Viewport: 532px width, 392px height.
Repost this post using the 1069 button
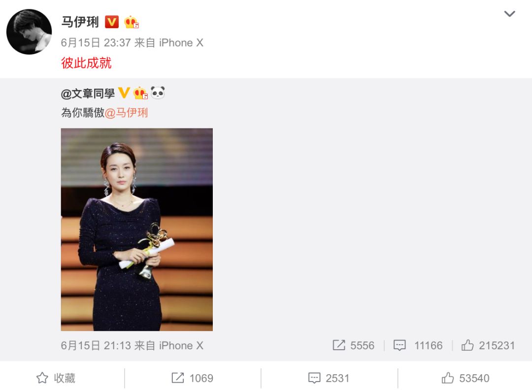(x=193, y=378)
